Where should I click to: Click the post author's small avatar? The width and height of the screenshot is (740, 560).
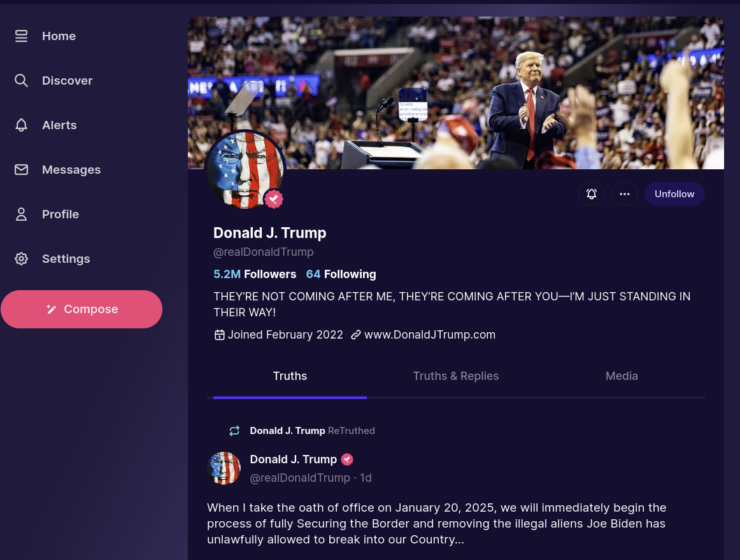click(x=224, y=468)
